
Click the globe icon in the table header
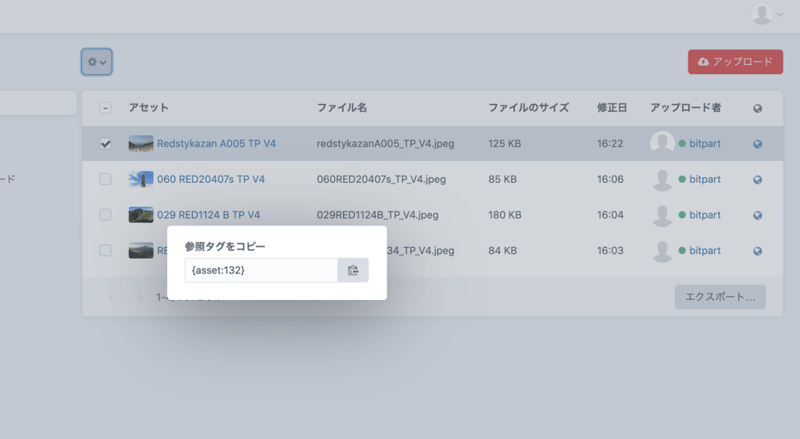758,108
